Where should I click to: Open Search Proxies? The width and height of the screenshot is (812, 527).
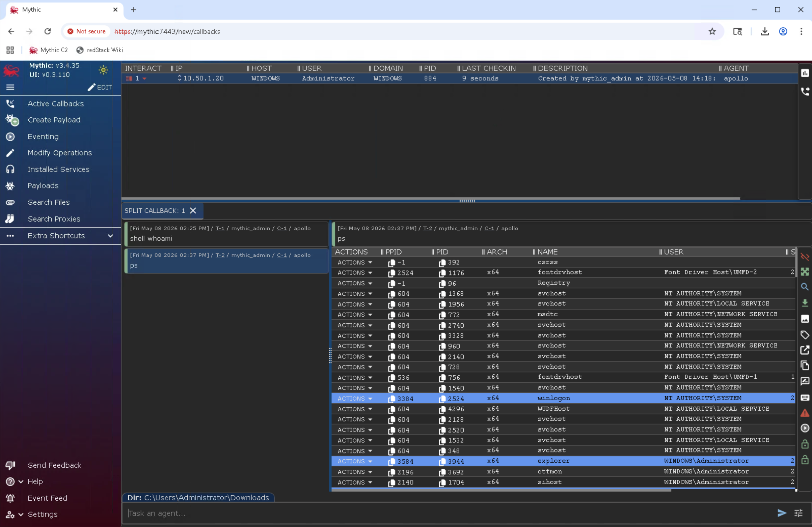(54, 219)
